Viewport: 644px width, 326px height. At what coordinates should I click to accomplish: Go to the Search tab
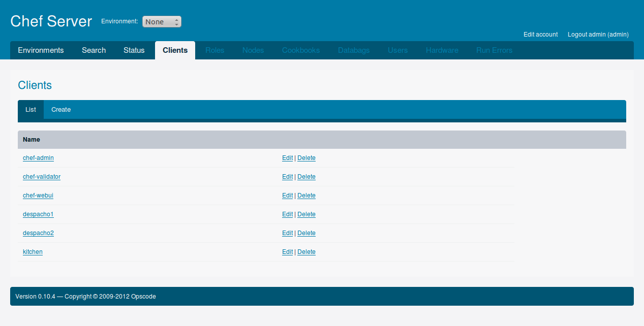tap(94, 50)
